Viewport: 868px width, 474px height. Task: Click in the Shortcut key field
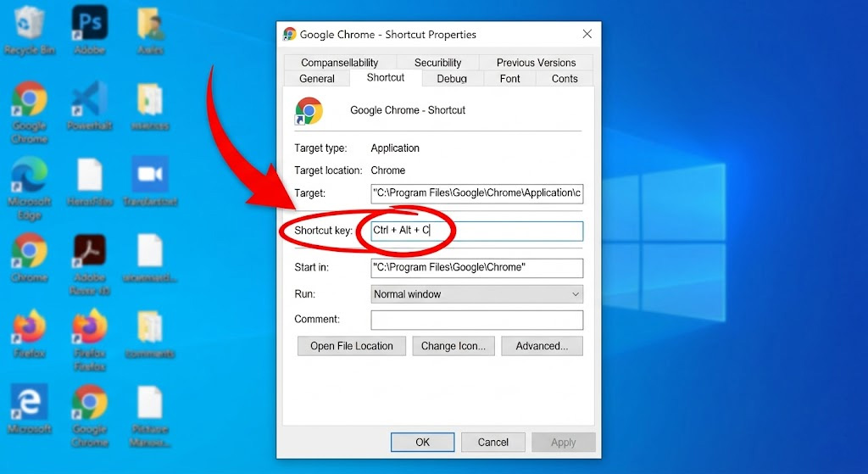coord(476,231)
